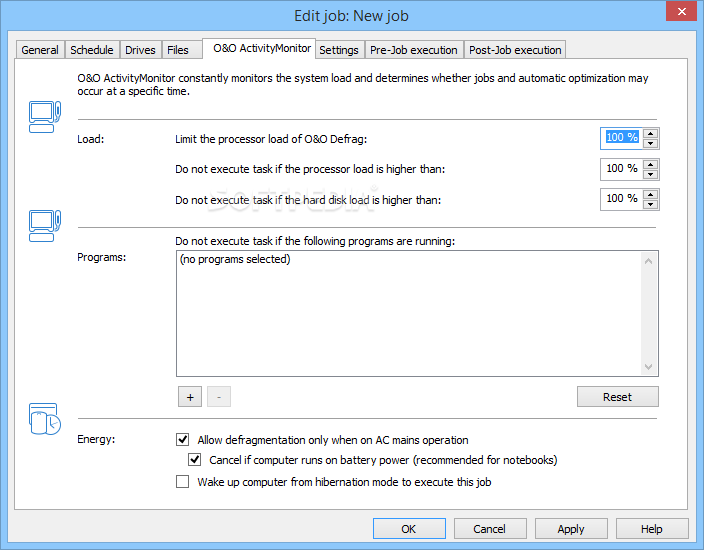This screenshot has height=550, width=704.
Task: Click the Cancel button
Action: pyautogui.click(x=490, y=529)
